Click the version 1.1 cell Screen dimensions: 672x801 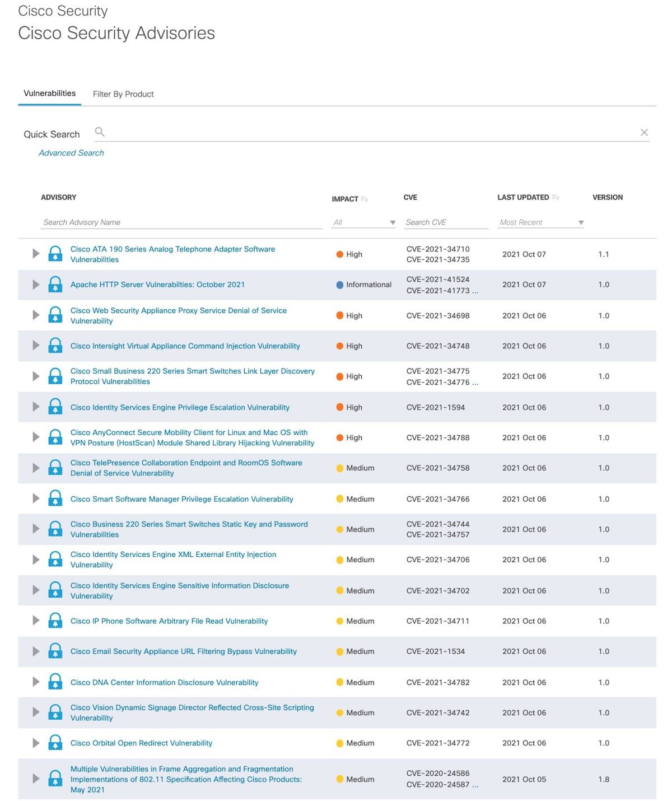click(x=604, y=254)
